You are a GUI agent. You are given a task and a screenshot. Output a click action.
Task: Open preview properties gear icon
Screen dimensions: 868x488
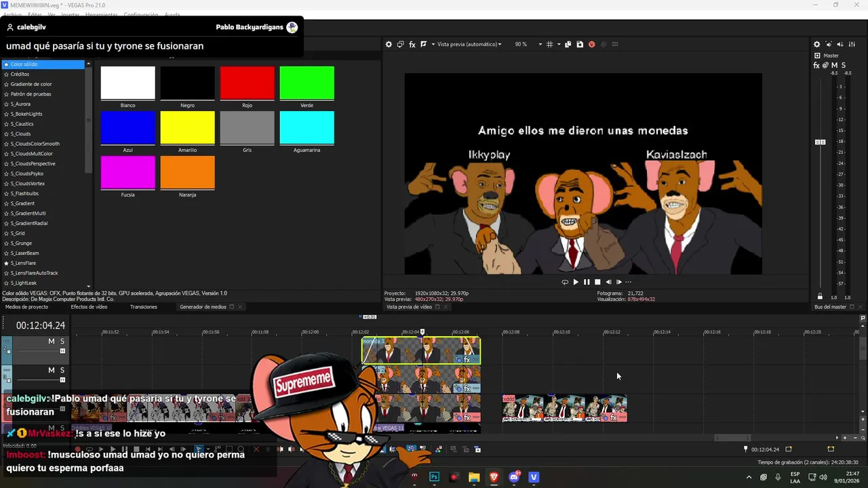[389, 44]
